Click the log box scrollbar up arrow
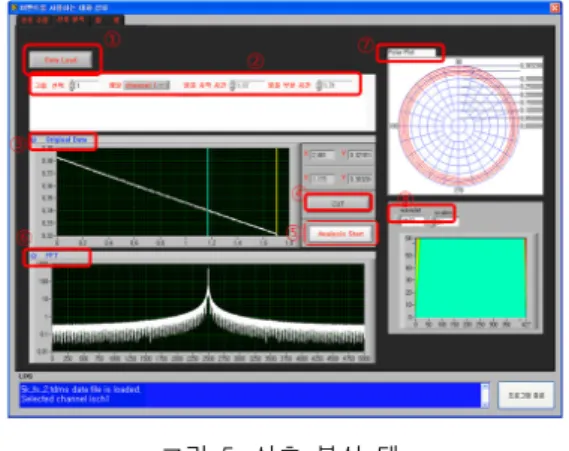569x451 pixels. tap(485, 387)
